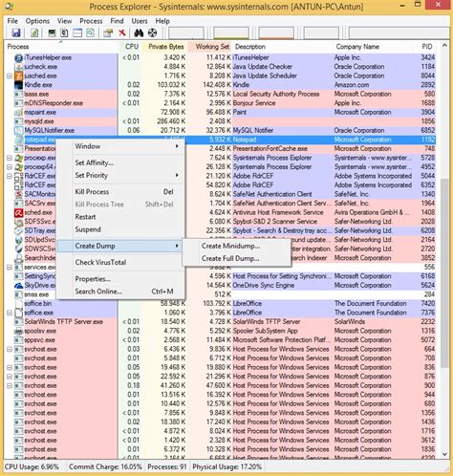This screenshot has width=453, height=476.
Task: Select Search Online... in the context menu
Action: pyautogui.click(x=120, y=292)
